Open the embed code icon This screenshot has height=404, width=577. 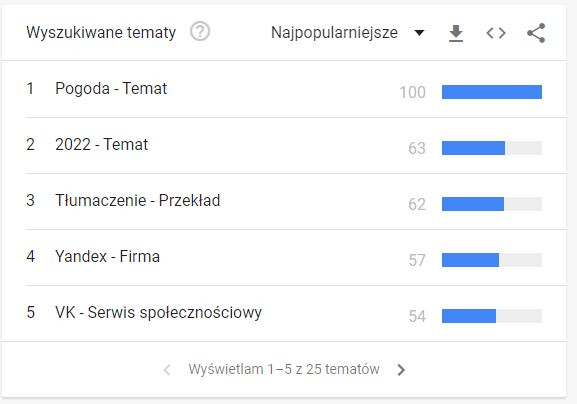pos(496,33)
